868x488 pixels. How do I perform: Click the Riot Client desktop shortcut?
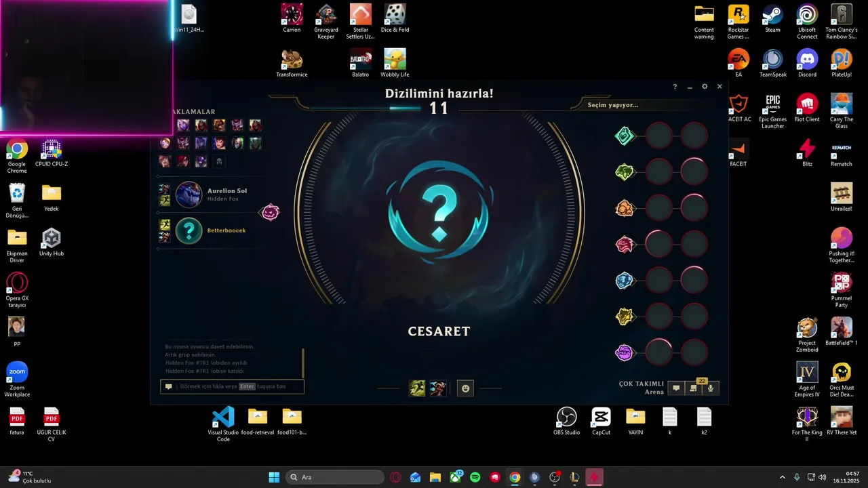807,108
